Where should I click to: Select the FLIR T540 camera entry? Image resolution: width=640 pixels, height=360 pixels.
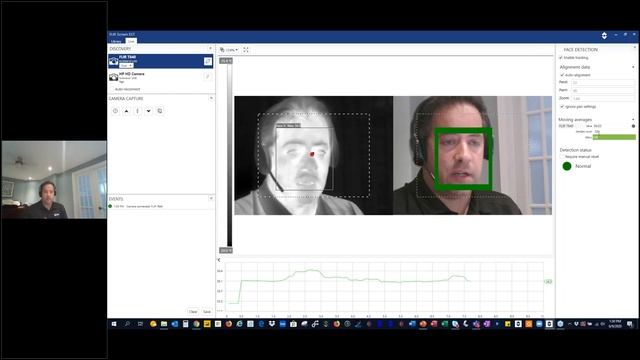(160, 61)
